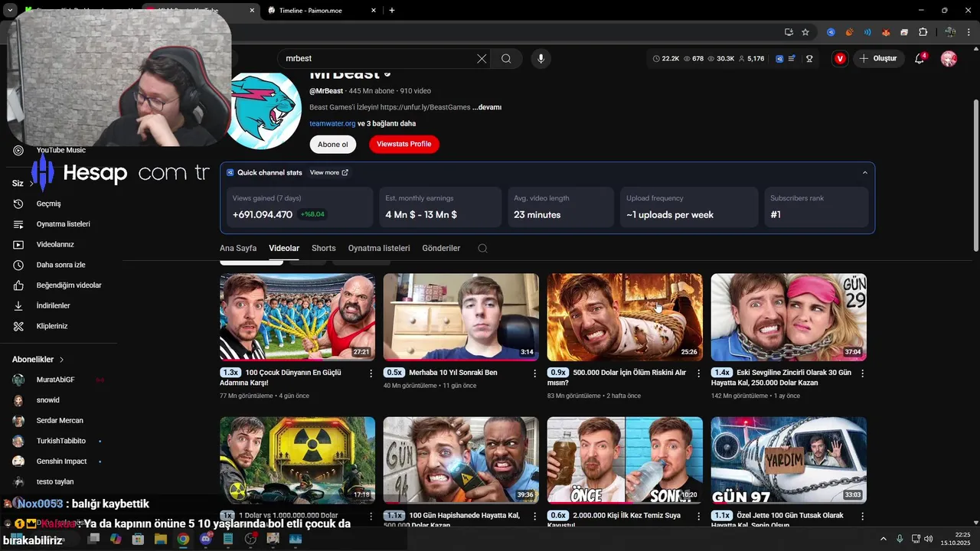Click the install app icon in address bar
The image size is (980, 551).
click(x=789, y=32)
